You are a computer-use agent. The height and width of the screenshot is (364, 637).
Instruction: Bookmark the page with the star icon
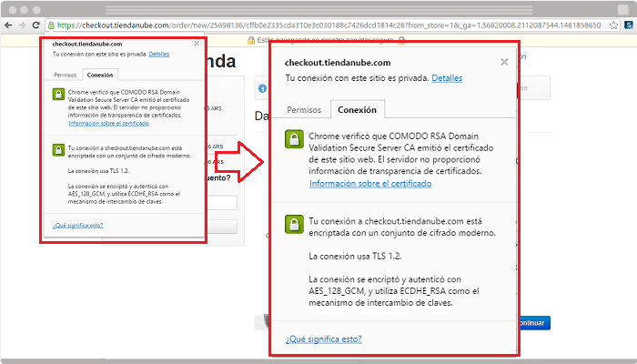pos(613,25)
